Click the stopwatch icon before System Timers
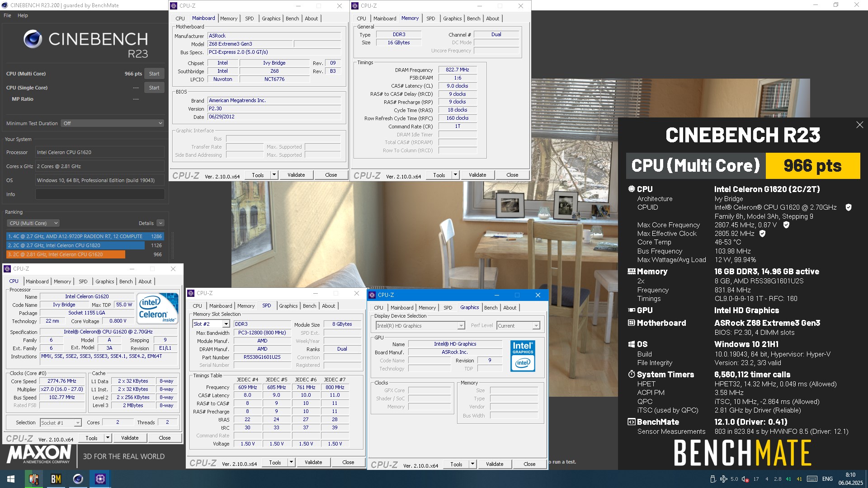The height and width of the screenshot is (488, 868). tap(632, 375)
